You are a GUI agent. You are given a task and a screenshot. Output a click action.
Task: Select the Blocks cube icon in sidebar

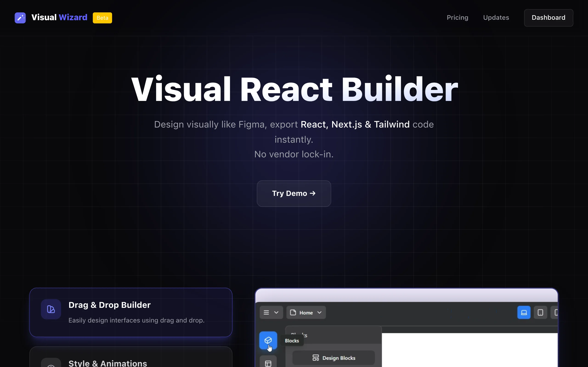268,340
